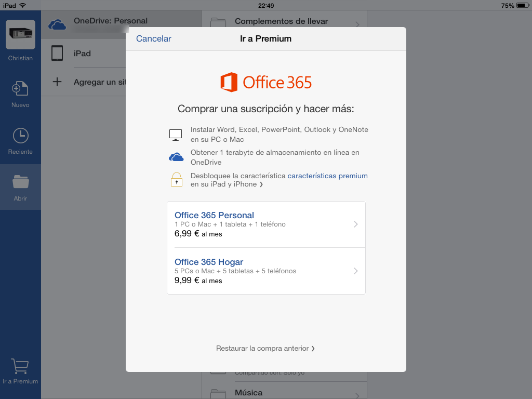Click the 22:49 clock in status bar
The width and height of the screenshot is (532, 399).
click(x=266, y=5)
